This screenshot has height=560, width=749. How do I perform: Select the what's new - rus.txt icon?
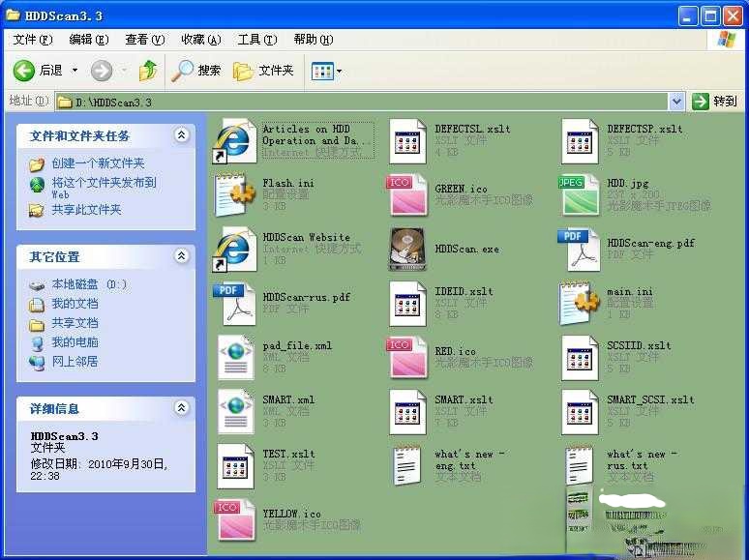(x=580, y=466)
